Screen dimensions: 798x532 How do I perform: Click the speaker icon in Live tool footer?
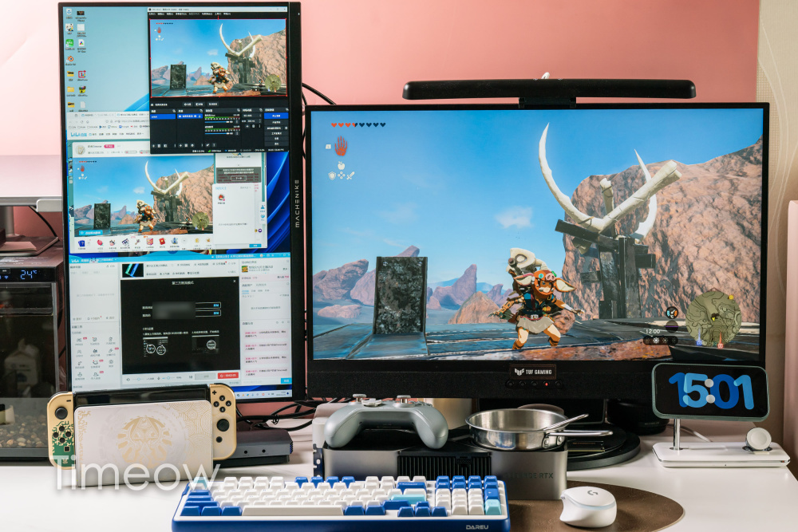[x=128, y=380]
